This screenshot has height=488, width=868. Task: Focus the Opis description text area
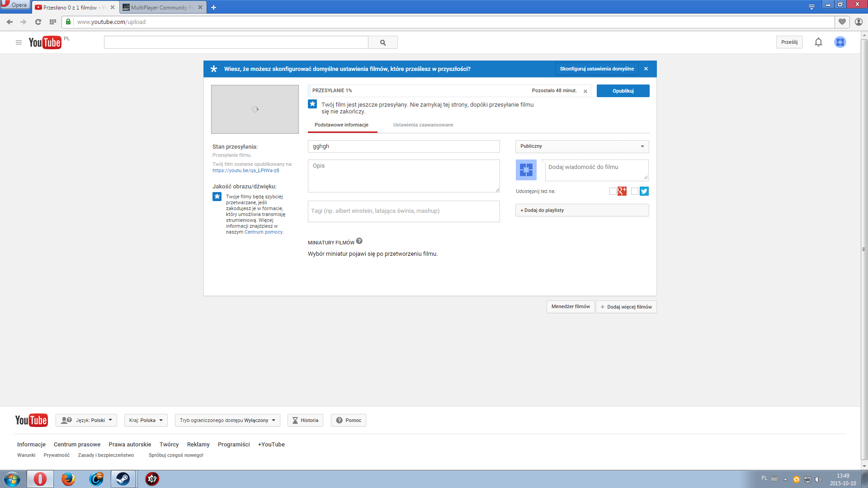coord(404,176)
